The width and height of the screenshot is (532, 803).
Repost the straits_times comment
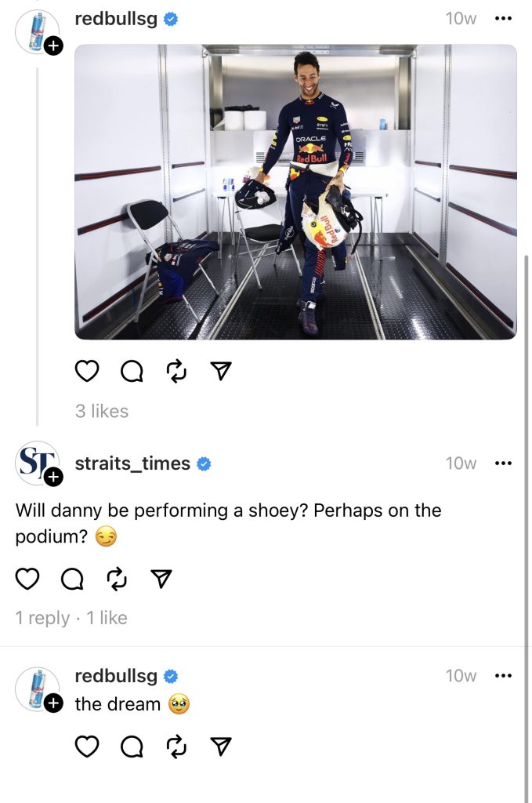pos(117,579)
